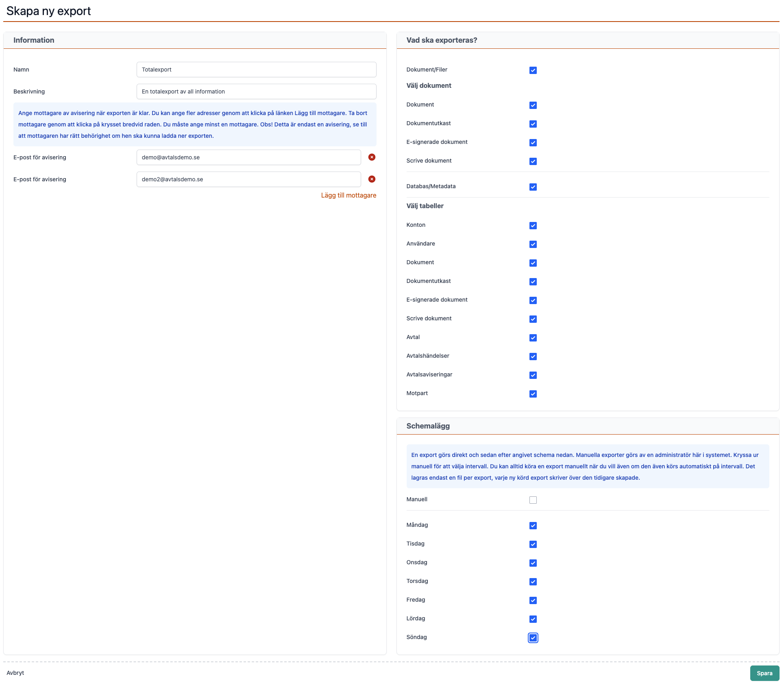This screenshot has width=784, height=685.
Task: Toggle the Måndag schedule checkbox
Action: coord(533,526)
